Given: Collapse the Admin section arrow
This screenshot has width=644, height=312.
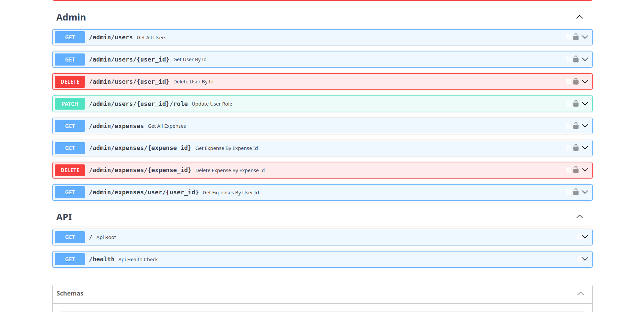Looking at the screenshot, I should coord(579,17).
